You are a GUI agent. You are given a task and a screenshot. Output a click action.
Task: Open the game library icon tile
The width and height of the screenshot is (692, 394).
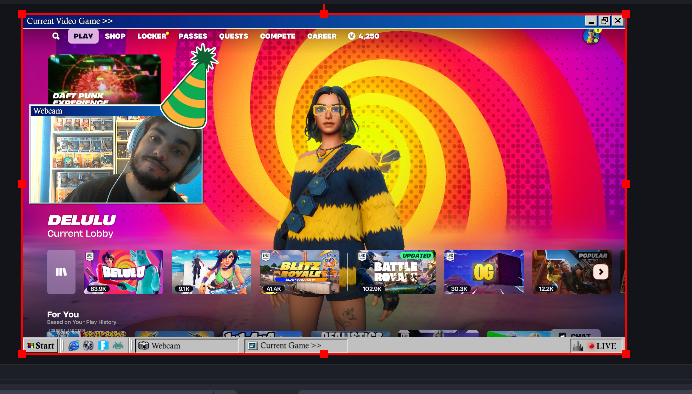[61, 272]
